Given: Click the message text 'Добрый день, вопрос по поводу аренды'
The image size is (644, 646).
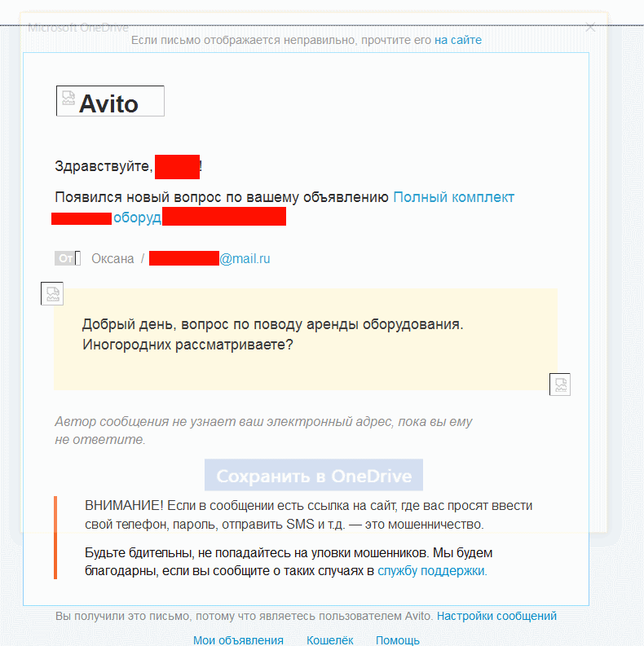Looking at the screenshot, I should 220,324.
